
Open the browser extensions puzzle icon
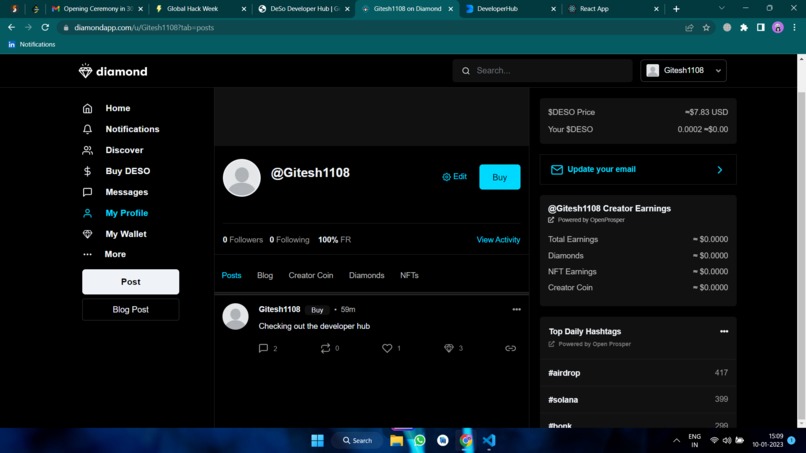pyautogui.click(x=744, y=28)
